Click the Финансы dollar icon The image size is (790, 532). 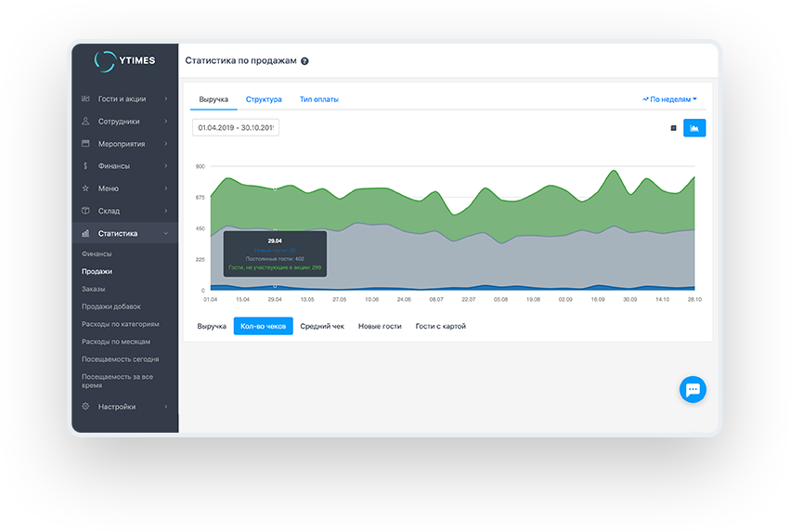click(x=85, y=166)
